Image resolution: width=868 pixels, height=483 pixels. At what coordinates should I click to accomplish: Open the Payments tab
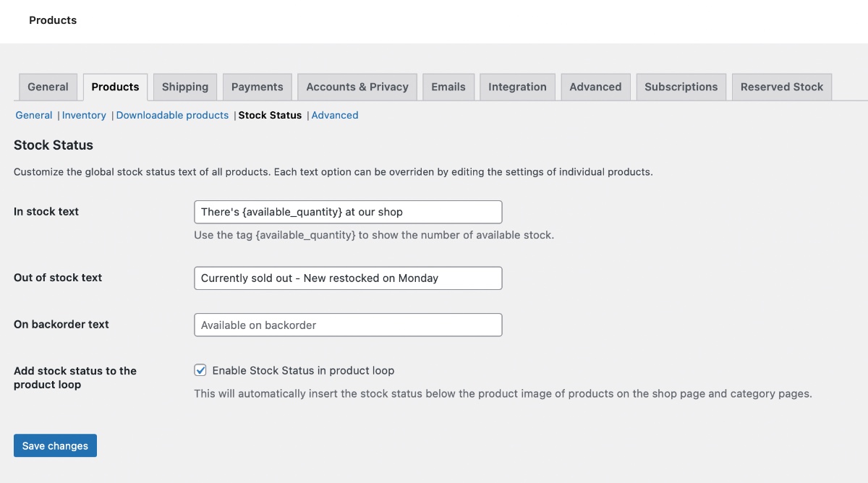pyautogui.click(x=258, y=87)
